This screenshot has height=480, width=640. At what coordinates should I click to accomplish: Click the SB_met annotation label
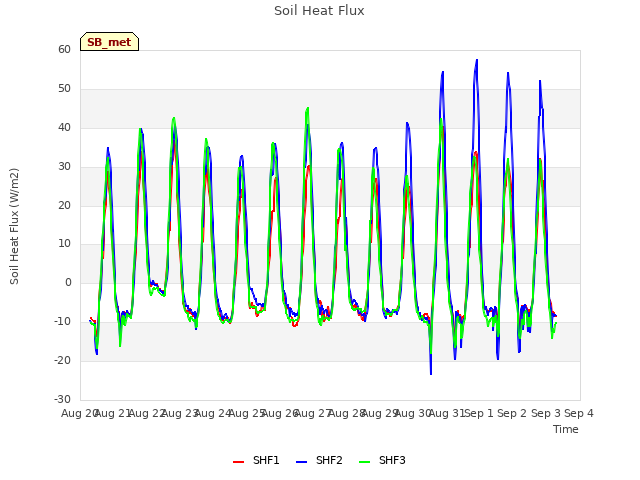point(109,42)
